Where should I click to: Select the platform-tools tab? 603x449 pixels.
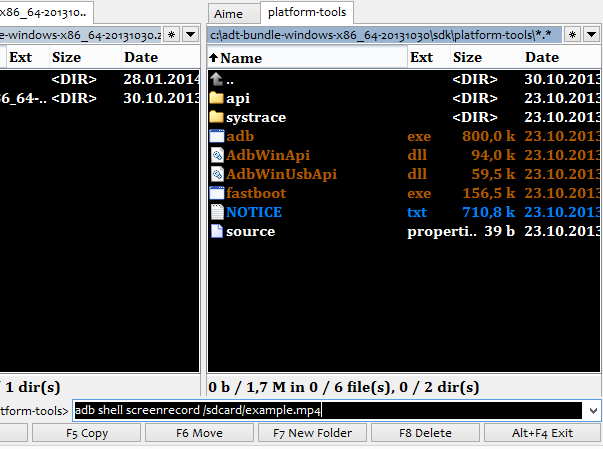[307, 12]
